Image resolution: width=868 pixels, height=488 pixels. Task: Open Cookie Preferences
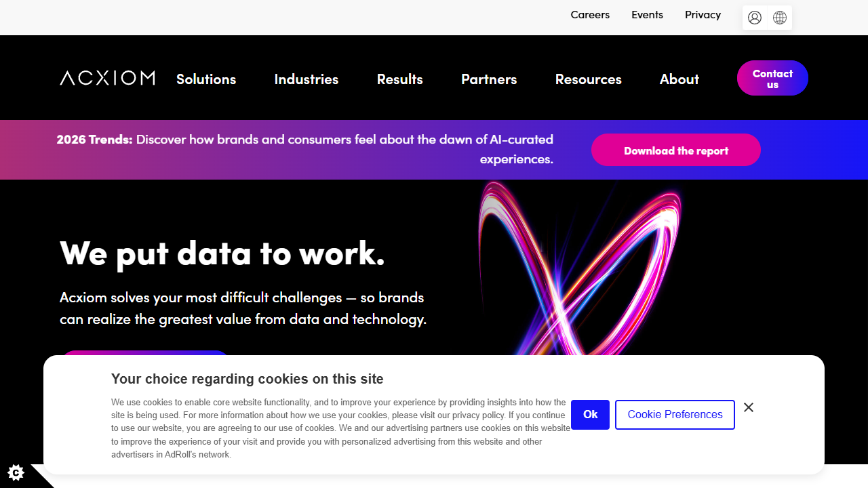[675, 415]
